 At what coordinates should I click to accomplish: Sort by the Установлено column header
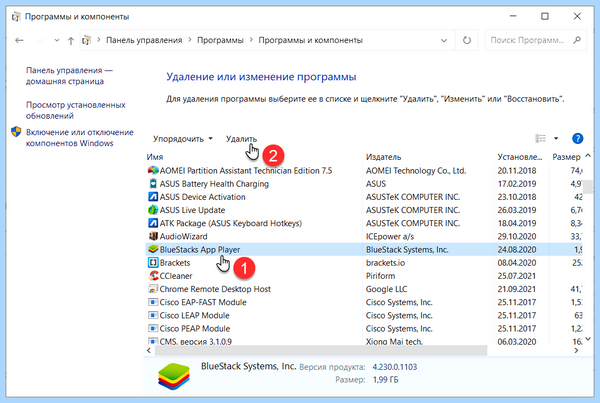(520, 157)
